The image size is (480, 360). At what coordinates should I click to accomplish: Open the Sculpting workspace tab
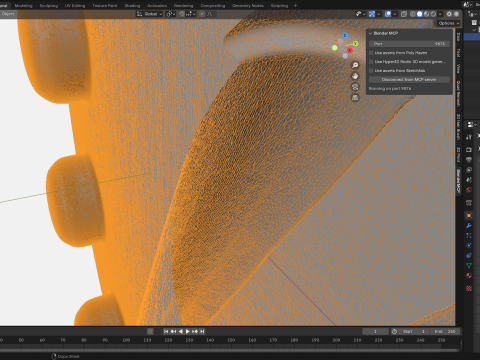point(49,6)
